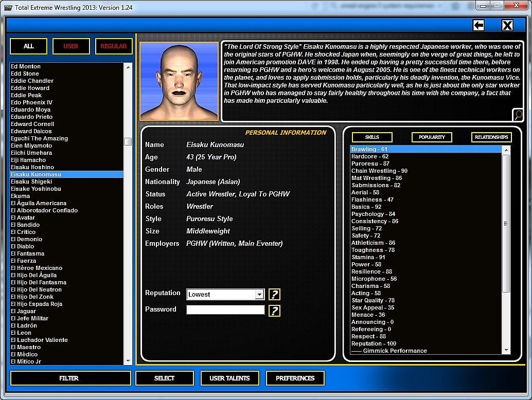
Task: Select El Mítico Jr in worker list
Action: pyautogui.click(x=66, y=361)
